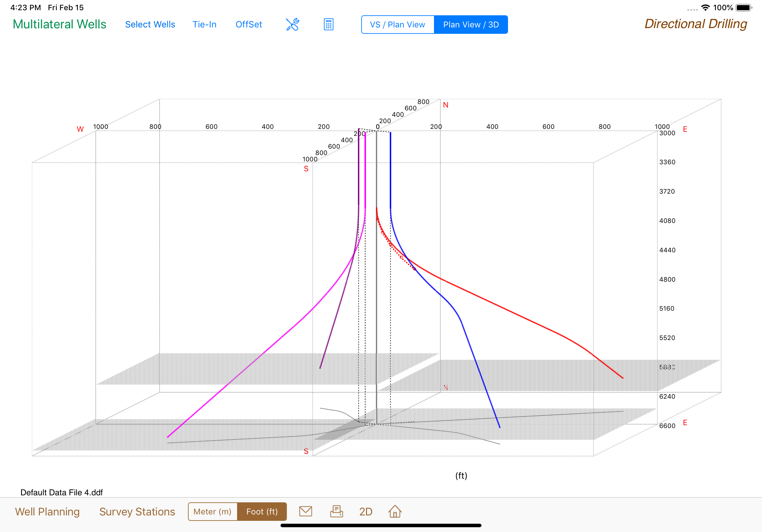The image size is (762, 532).
Task: Tap the printer icon
Action: 336,511
